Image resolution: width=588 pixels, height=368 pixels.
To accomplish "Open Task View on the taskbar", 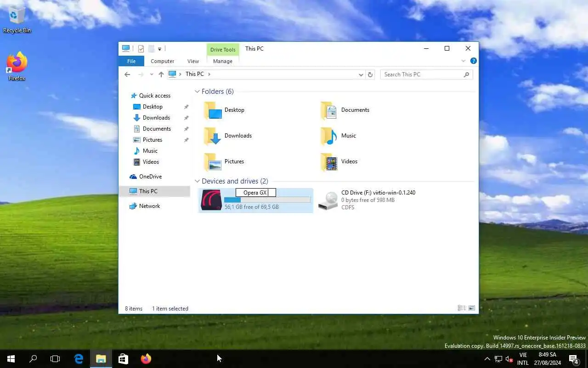I will pyautogui.click(x=55, y=359).
